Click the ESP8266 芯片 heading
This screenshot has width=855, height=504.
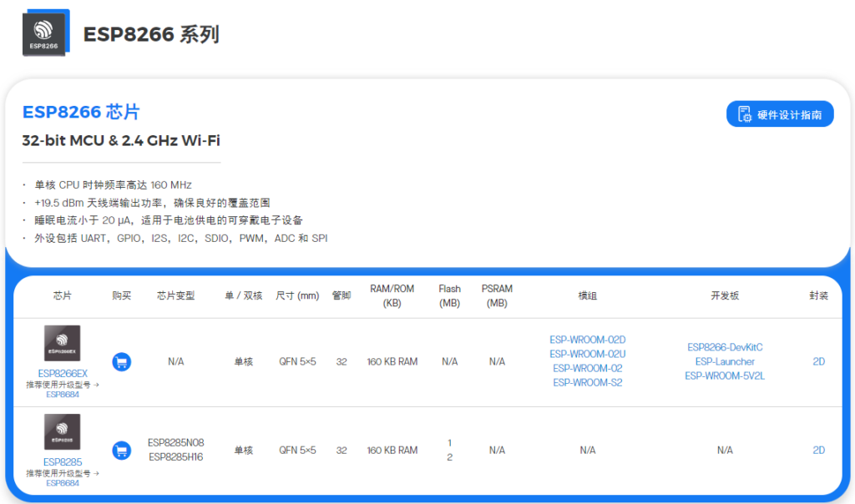(81, 112)
